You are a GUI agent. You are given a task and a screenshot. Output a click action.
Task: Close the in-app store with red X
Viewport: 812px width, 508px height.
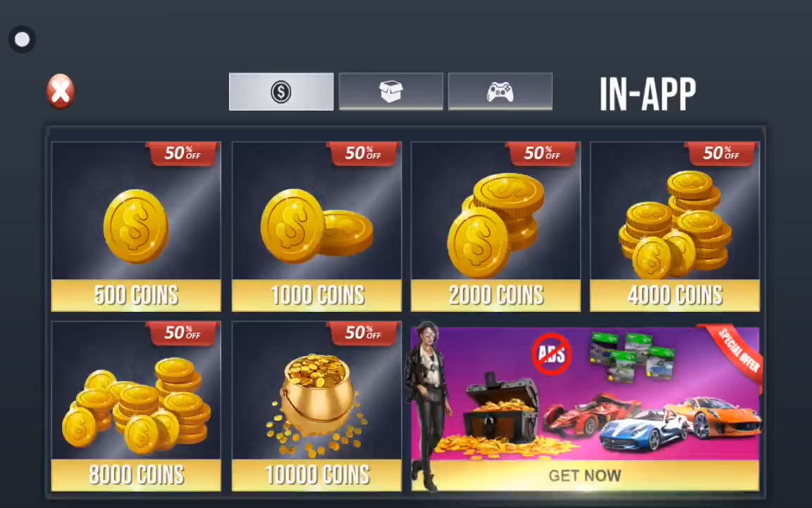click(61, 91)
